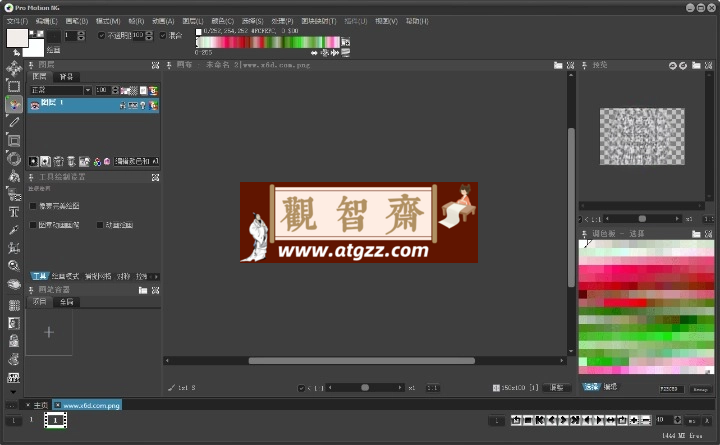The width and height of the screenshot is (720, 445).
Task: Click the stop button in animation controls
Action: tap(528, 420)
